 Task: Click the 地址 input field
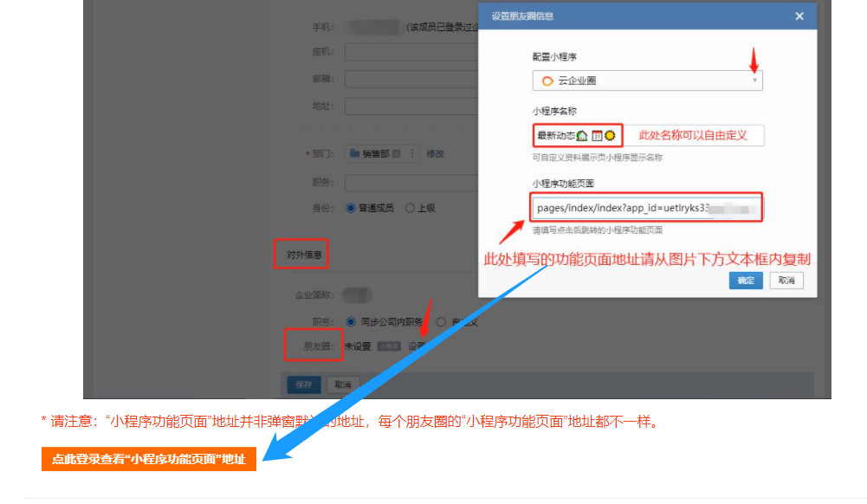pyautogui.click(x=412, y=107)
